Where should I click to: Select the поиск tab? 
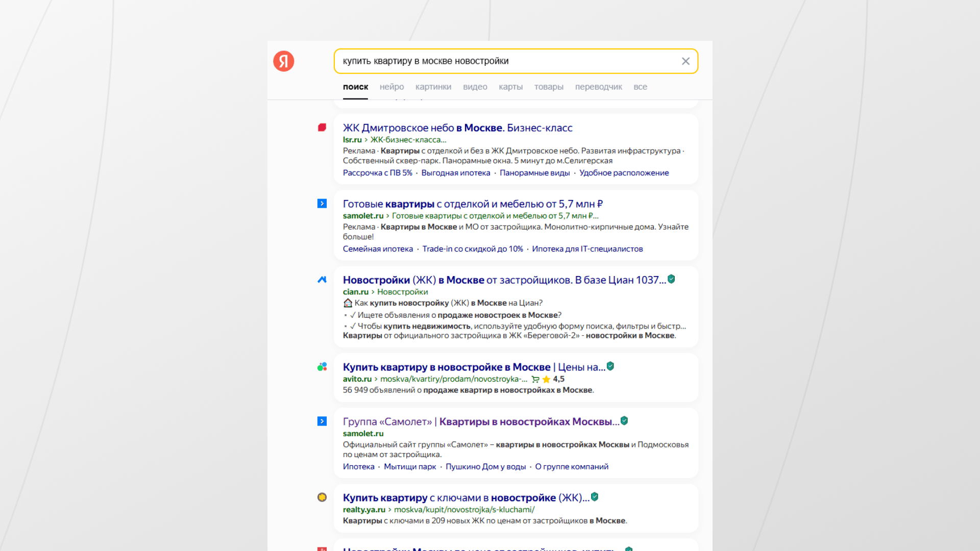click(x=355, y=87)
